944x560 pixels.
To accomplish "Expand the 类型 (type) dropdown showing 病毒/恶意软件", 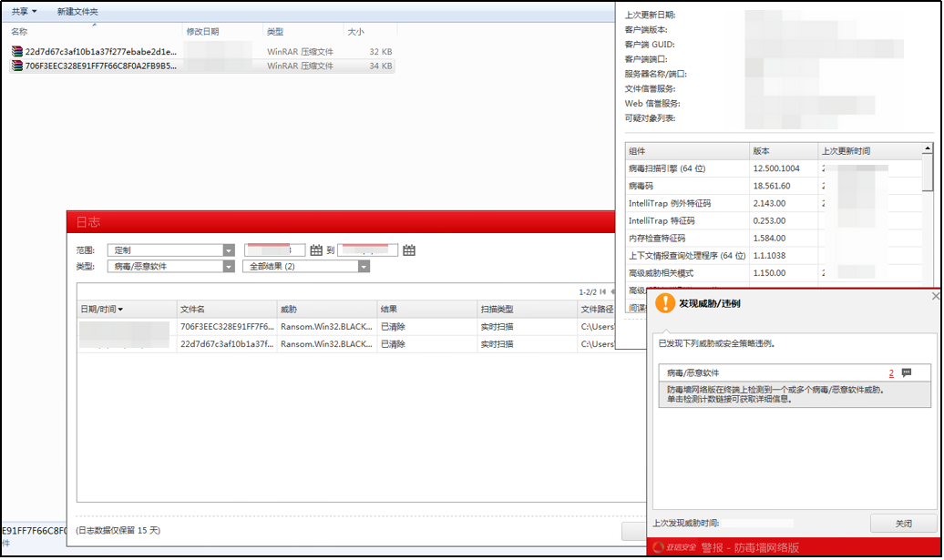I will pos(229,267).
